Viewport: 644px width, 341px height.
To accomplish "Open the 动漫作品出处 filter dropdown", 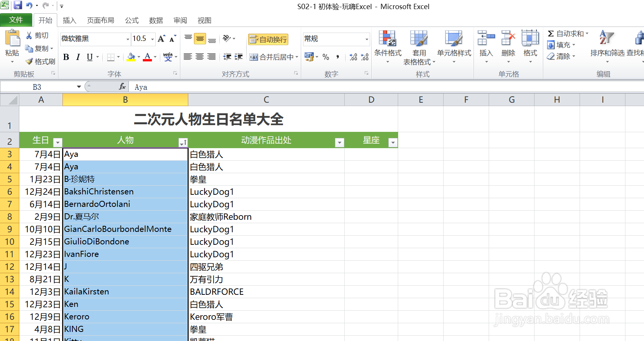I will click(x=339, y=142).
